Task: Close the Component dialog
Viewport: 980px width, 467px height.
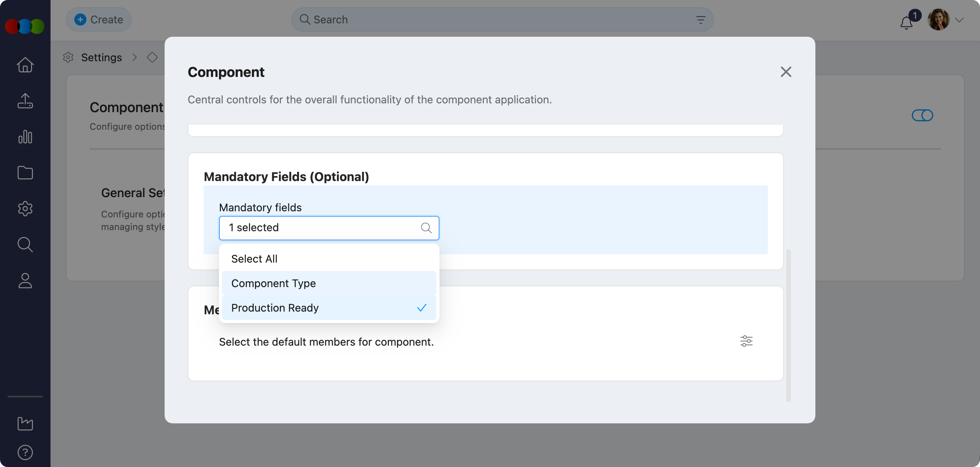Action: [786, 72]
